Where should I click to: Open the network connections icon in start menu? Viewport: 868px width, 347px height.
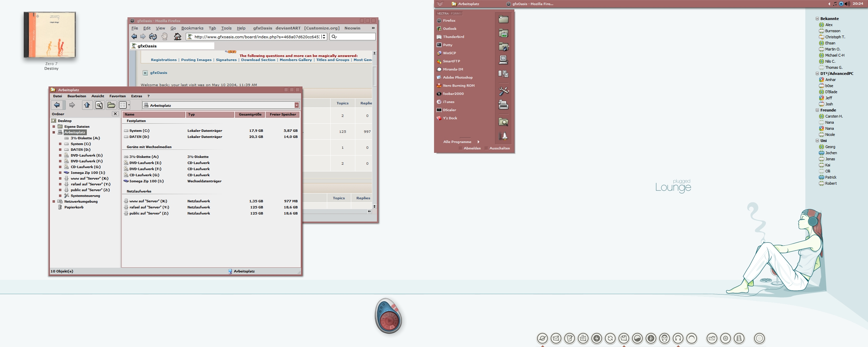pos(504,74)
